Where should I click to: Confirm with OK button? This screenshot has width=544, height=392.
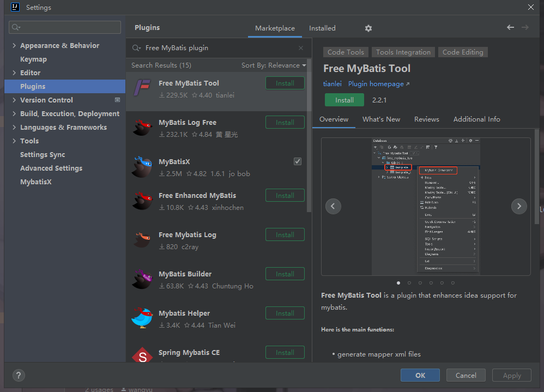click(420, 375)
